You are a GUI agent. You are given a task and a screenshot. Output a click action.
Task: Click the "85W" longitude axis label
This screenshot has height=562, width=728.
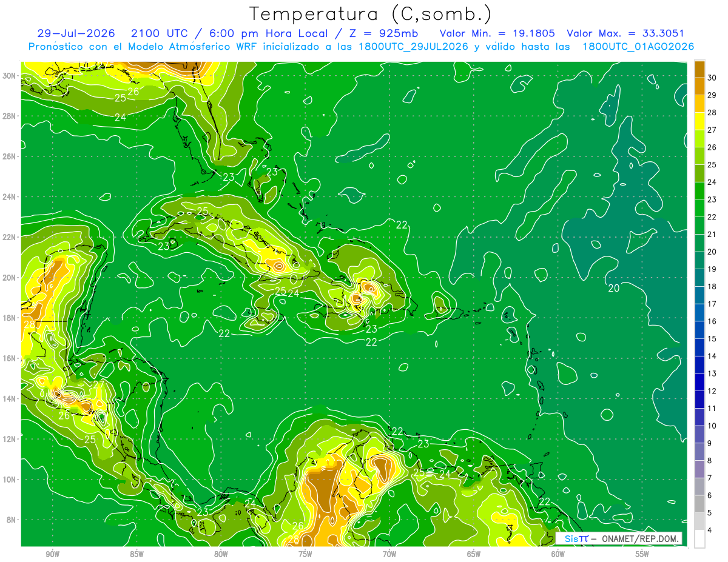pyautogui.click(x=136, y=554)
